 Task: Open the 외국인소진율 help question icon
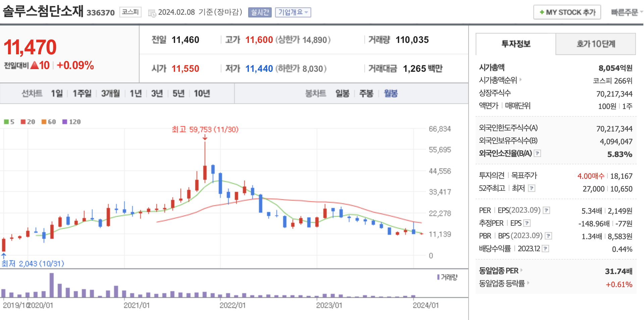[x=537, y=153]
